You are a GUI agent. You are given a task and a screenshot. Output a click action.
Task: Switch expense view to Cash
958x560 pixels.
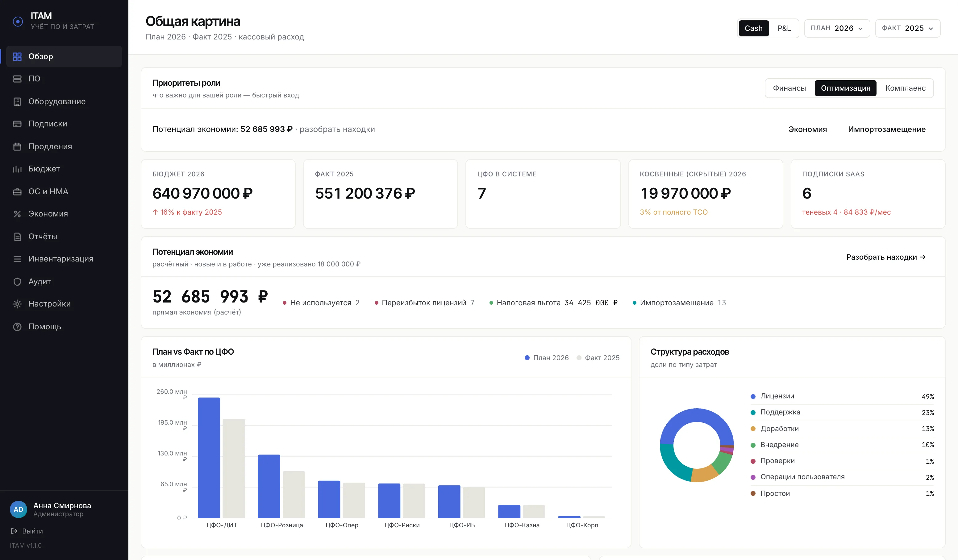[753, 28]
